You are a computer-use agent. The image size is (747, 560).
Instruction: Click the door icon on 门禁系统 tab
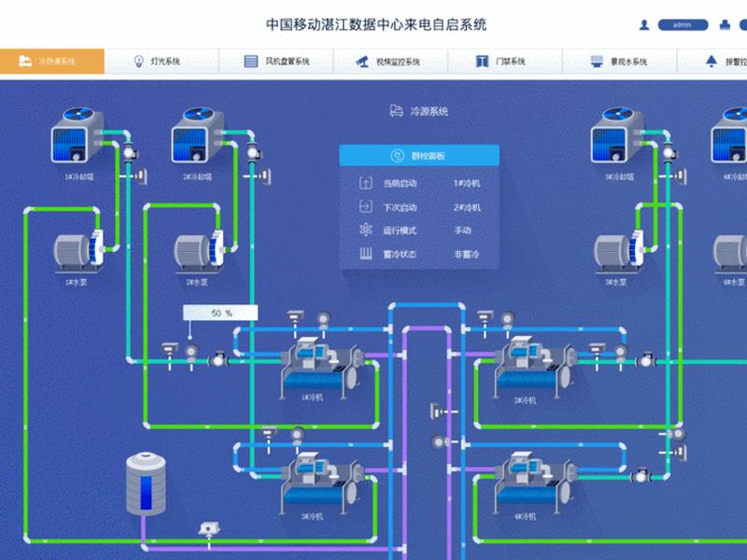(x=482, y=61)
